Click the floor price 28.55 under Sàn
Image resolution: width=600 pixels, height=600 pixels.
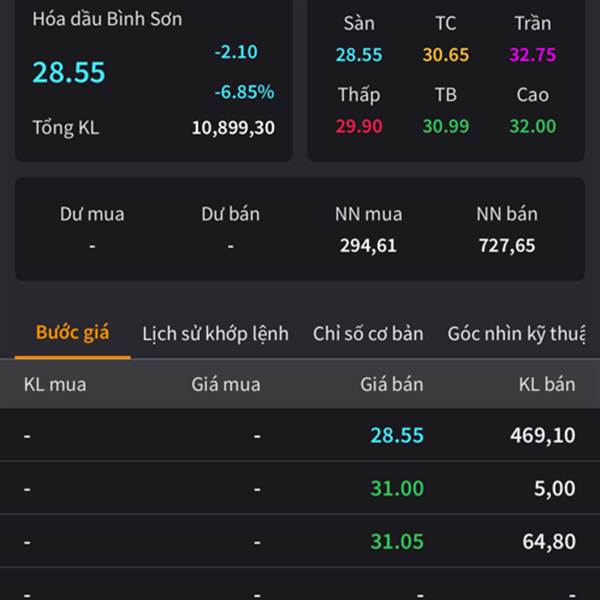pos(359,55)
